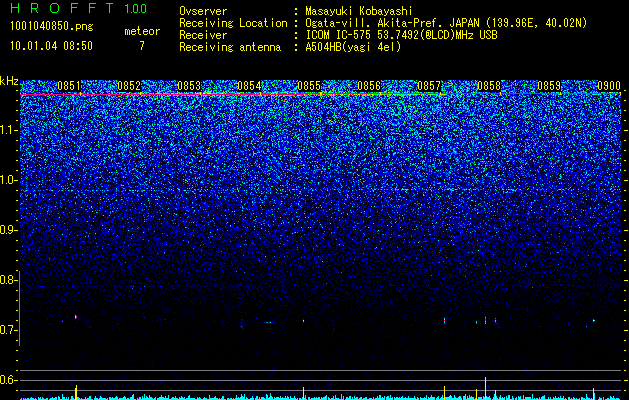This screenshot has width=629, height=400.
Task: Click the 0855 time marker
Action: (309, 86)
